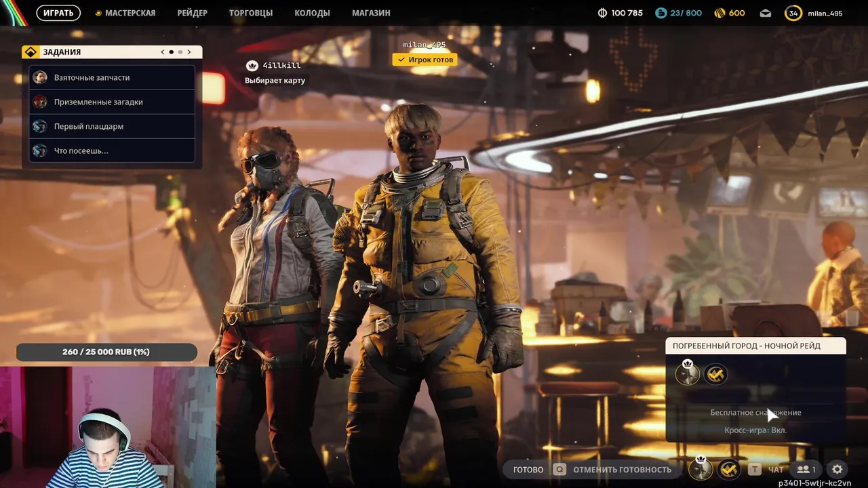The image size is (868, 488).
Task: Go to previous quests page arrow
Action: tap(163, 52)
